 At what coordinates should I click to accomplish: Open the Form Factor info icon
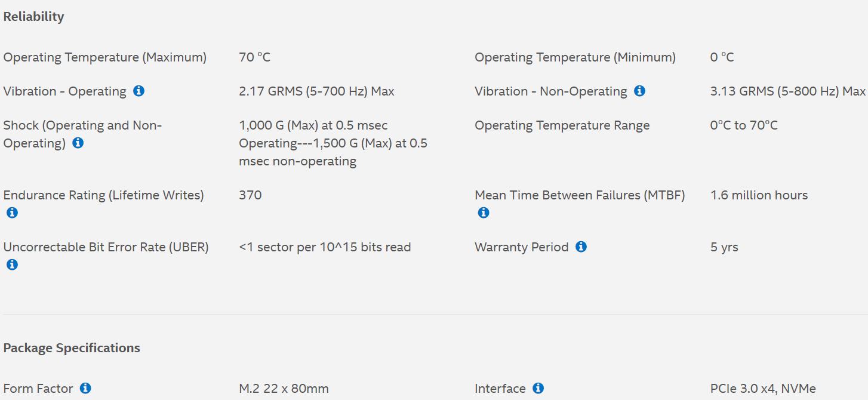tap(85, 388)
